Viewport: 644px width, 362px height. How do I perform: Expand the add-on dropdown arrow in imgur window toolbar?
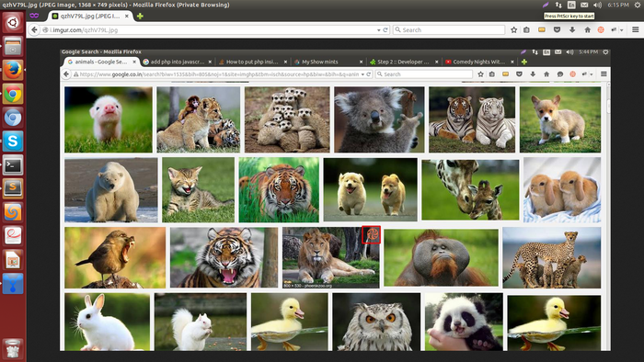pos(622,30)
